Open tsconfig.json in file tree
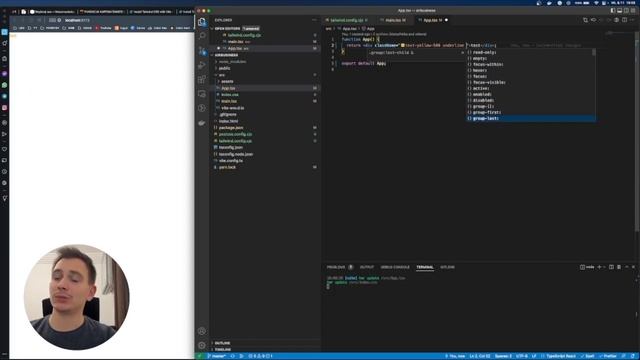Image resolution: width=640 pixels, height=360 pixels. [x=231, y=147]
